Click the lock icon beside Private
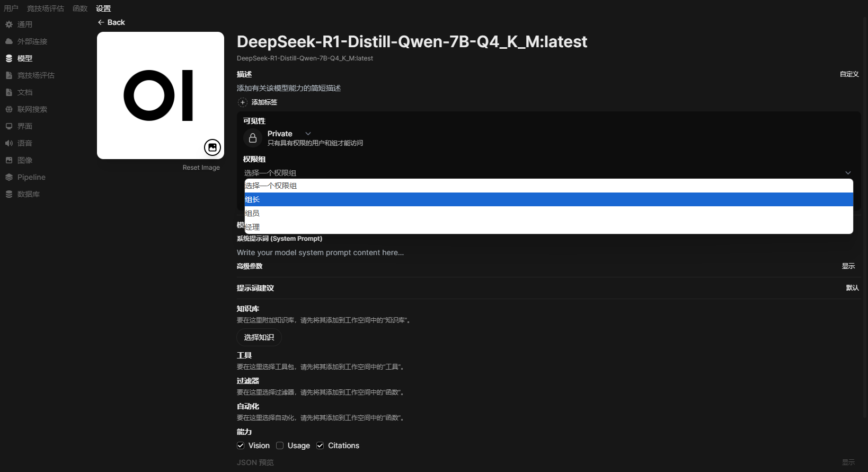The height and width of the screenshot is (472, 868). point(253,138)
